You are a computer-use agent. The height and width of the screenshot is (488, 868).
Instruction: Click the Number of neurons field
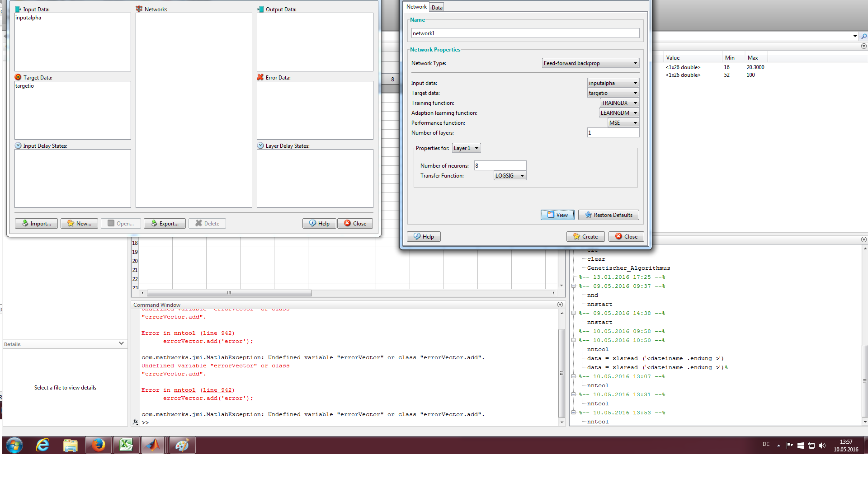[x=500, y=166]
